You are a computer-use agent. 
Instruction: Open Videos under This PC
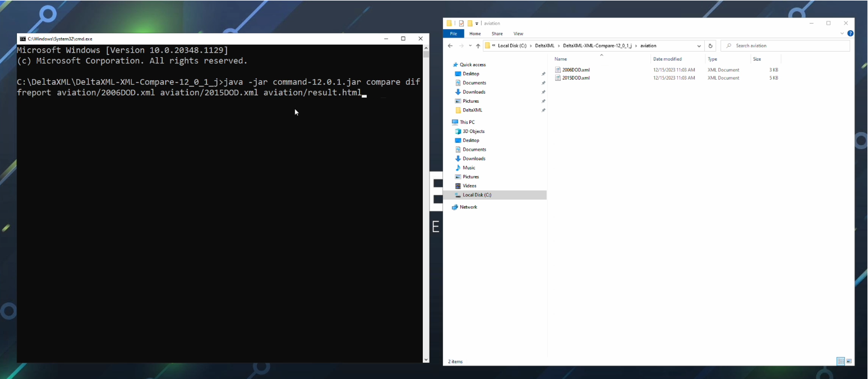[469, 186]
